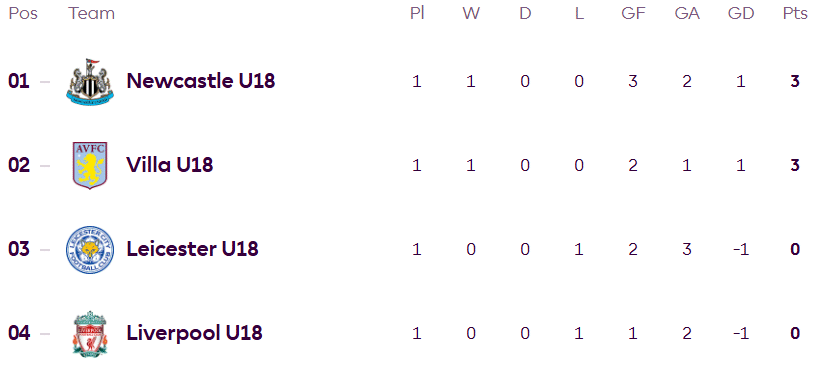830x366 pixels.
Task: Click the position movement dash beside 02
Action: [x=45, y=166]
